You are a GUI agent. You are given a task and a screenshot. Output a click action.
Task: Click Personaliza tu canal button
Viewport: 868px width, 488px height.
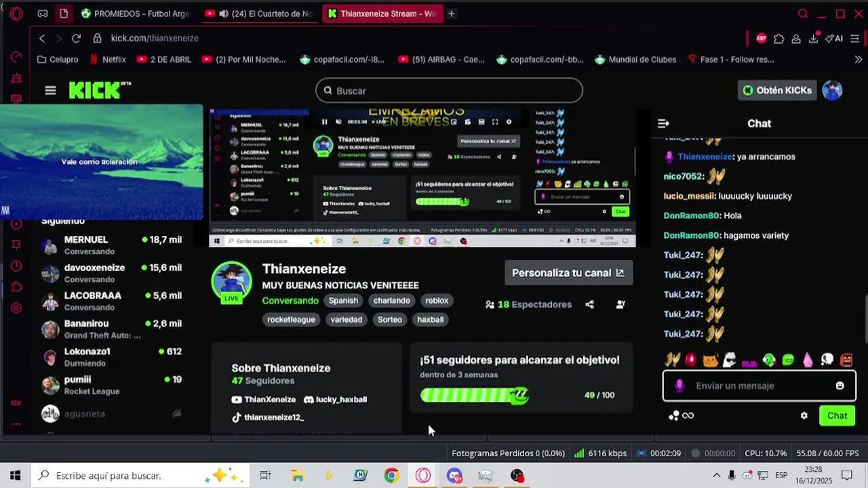(568, 272)
